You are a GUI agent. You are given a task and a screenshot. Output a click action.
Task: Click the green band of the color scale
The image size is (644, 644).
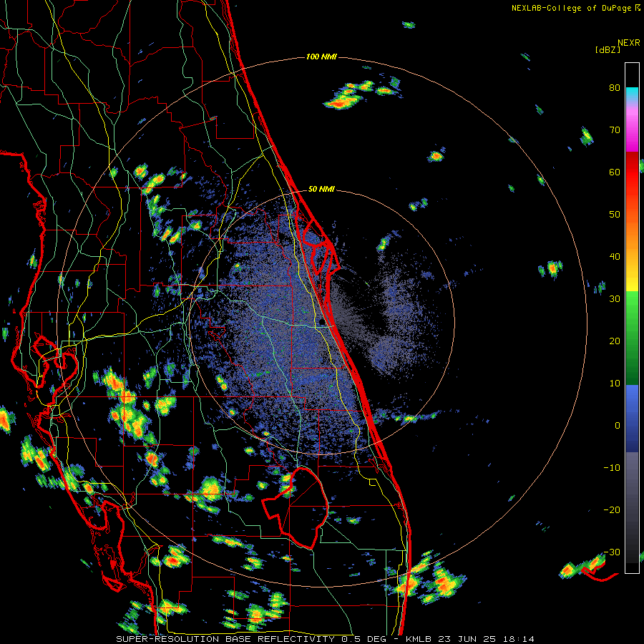[x=632, y=338]
